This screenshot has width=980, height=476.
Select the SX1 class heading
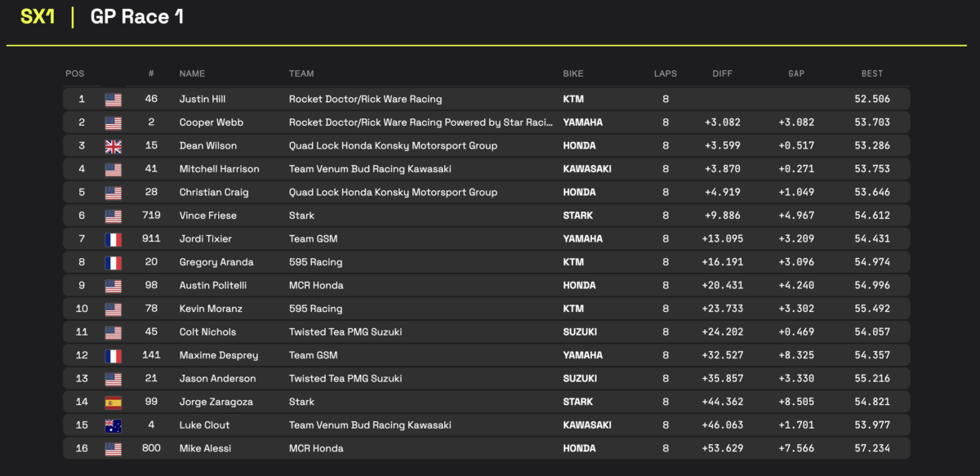coord(38,17)
